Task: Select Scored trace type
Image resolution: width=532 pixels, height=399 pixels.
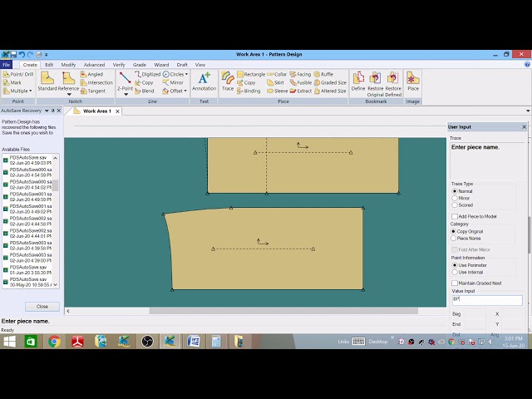Action: pyautogui.click(x=455, y=205)
